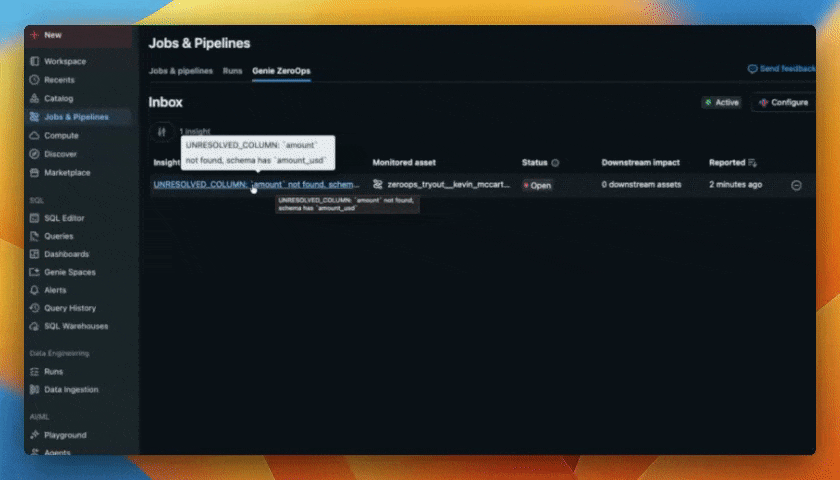Image resolution: width=840 pixels, height=480 pixels.
Task: Open the Discover compass icon
Action: coord(35,154)
